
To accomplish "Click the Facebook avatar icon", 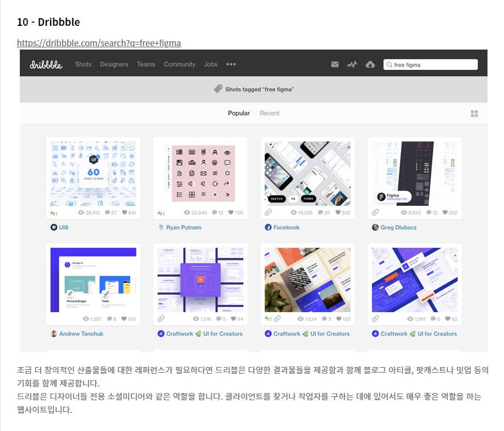I will (x=268, y=227).
